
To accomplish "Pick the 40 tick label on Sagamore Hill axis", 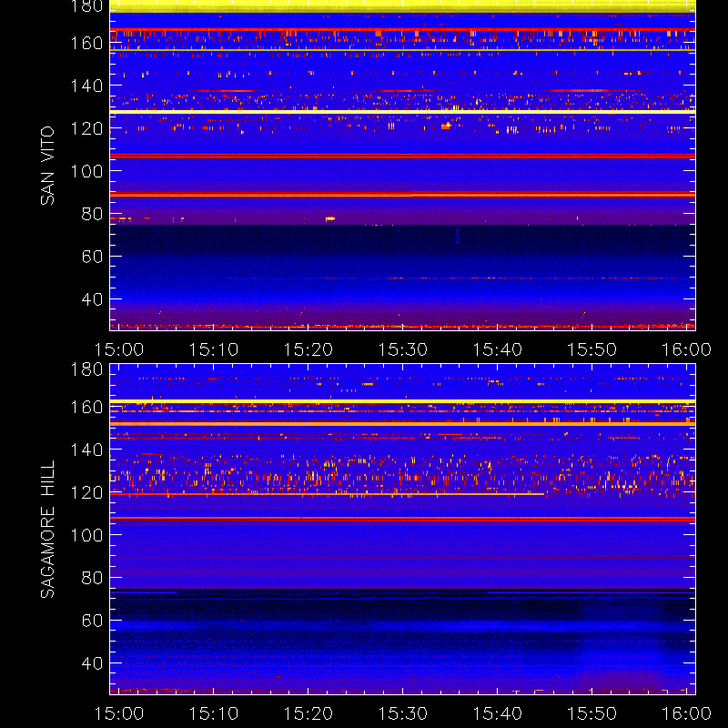I will tap(93, 663).
